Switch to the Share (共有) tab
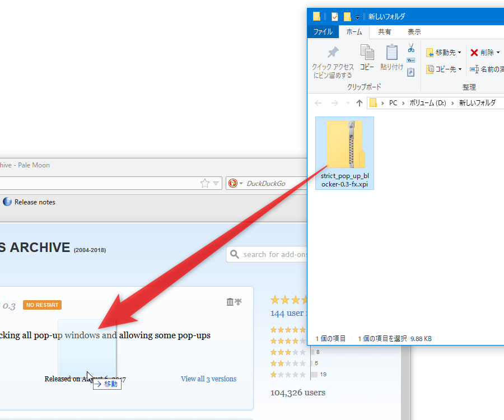Image resolution: width=504 pixels, height=420 pixels. 385,32
